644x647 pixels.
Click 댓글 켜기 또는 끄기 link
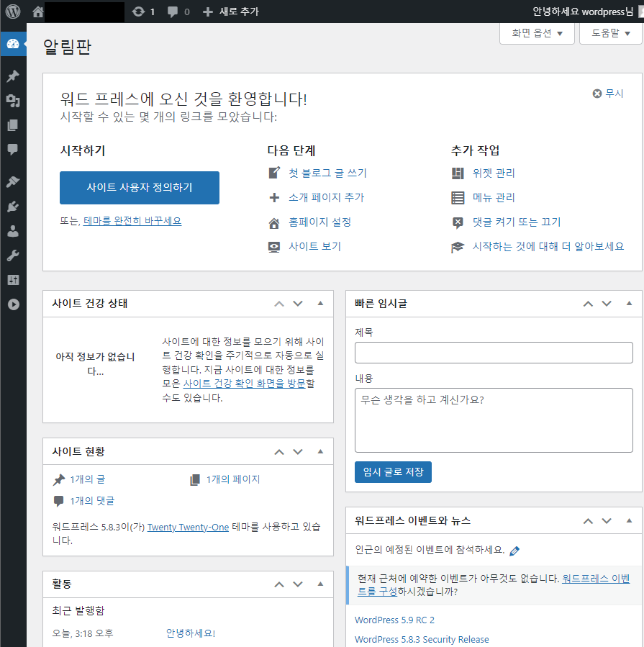pos(517,222)
